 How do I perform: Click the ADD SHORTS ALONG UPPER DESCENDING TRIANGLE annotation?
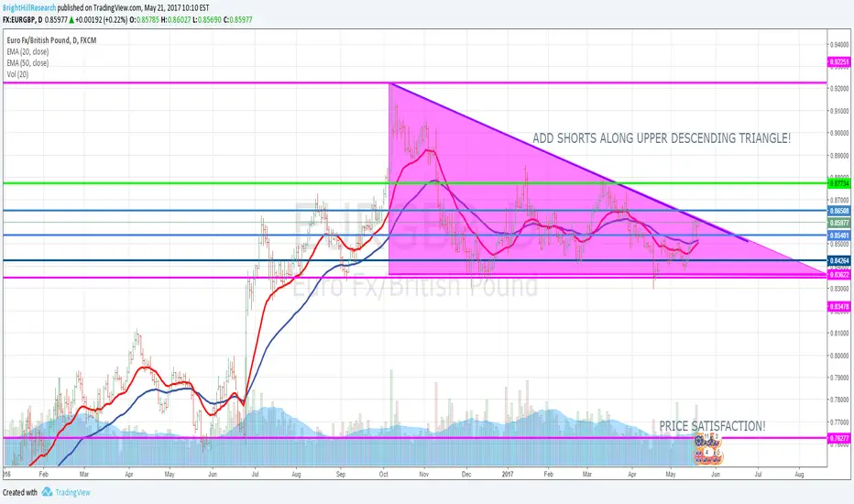(x=662, y=138)
